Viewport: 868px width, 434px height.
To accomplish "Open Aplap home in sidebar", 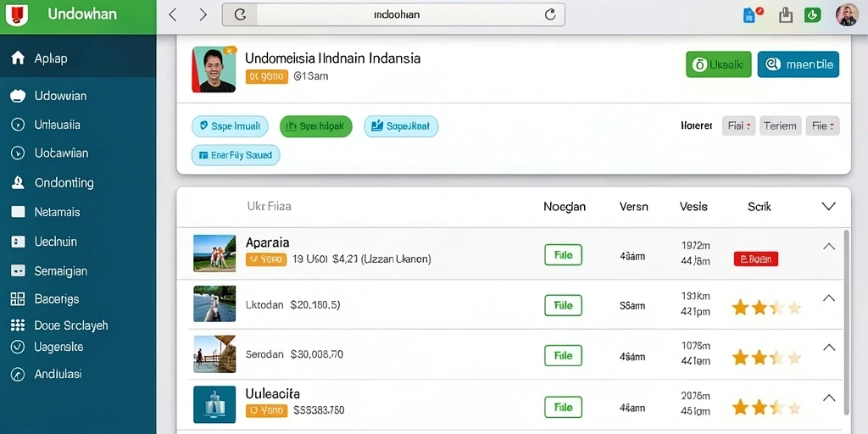I will tap(78, 58).
